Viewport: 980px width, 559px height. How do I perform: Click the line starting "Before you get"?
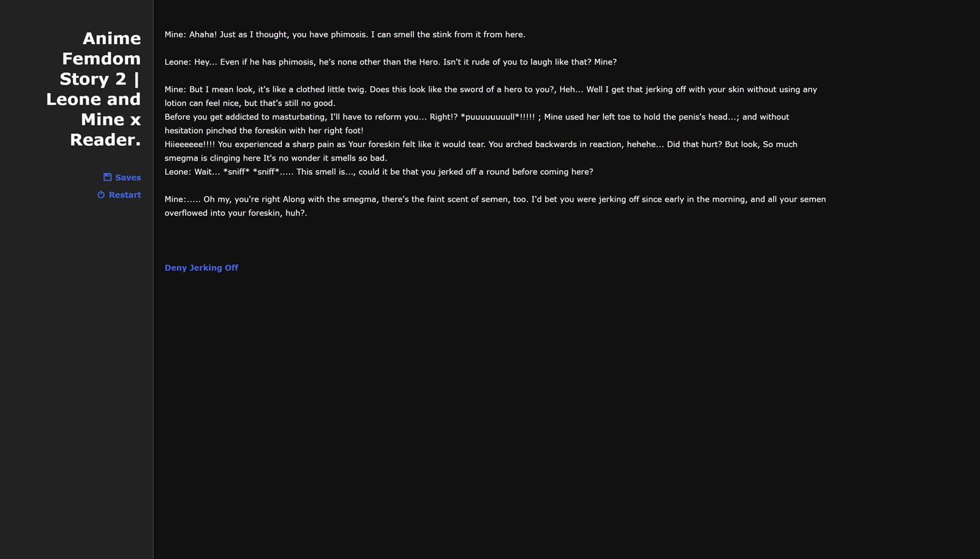tap(477, 117)
